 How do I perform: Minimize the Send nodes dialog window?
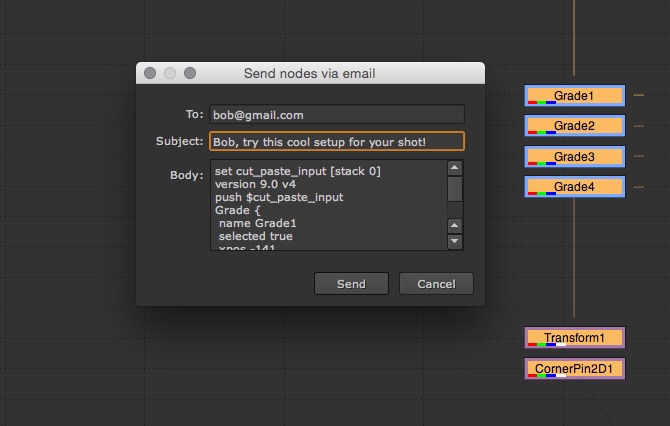coord(170,73)
